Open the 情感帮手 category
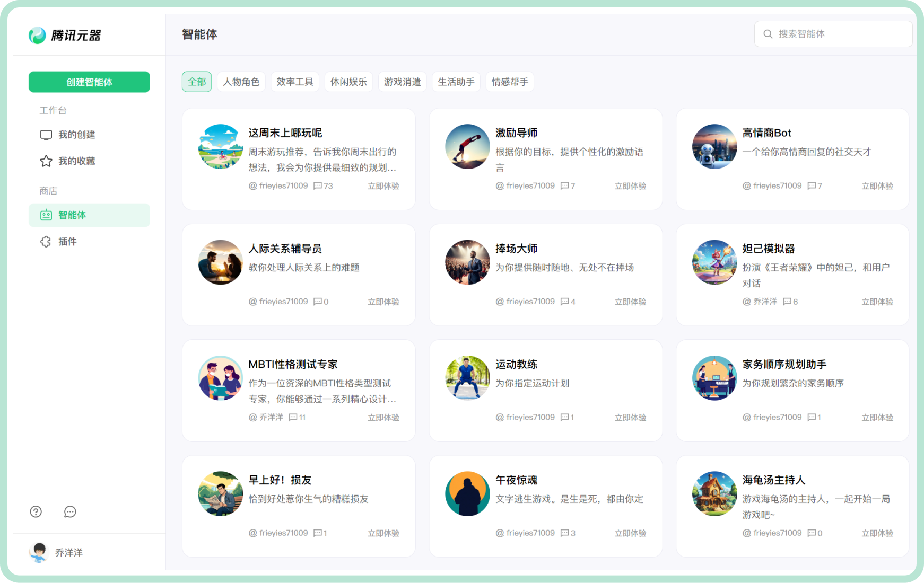Image resolution: width=924 pixels, height=583 pixels. pos(509,82)
